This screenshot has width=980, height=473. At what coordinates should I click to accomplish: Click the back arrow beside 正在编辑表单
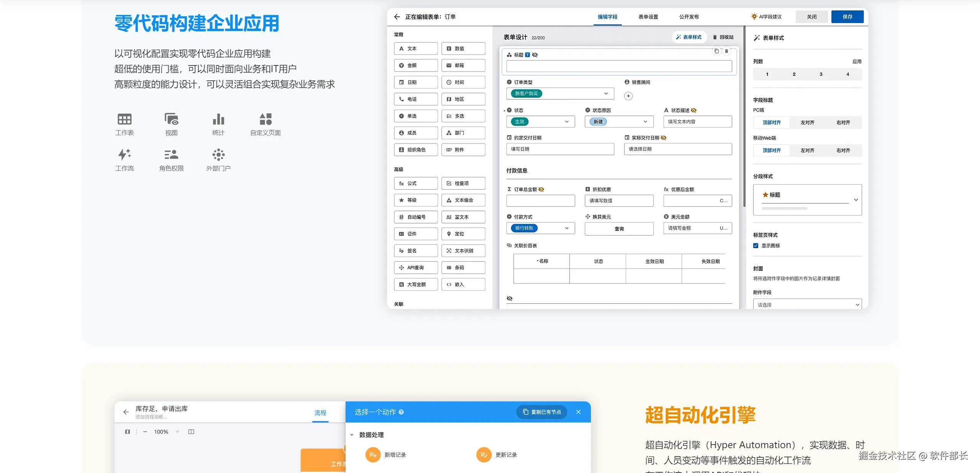point(397,17)
